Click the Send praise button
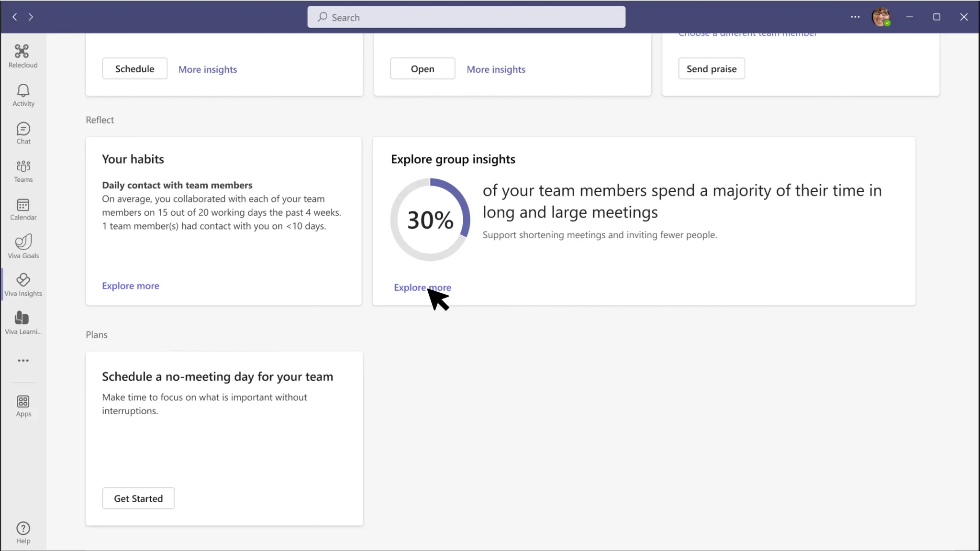Image resolution: width=980 pixels, height=551 pixels. pyautogui.click(x=711, y=69)
